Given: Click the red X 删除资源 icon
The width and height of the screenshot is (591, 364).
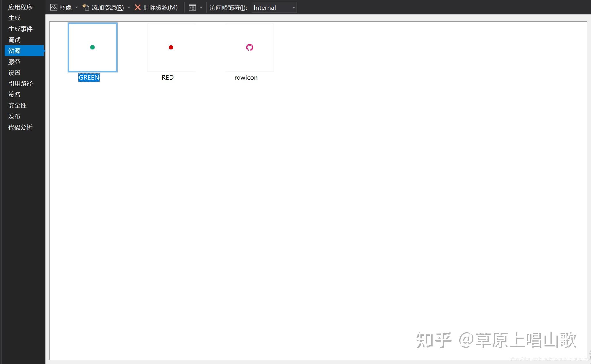Looking at the screenshot, I should [138, 7].
